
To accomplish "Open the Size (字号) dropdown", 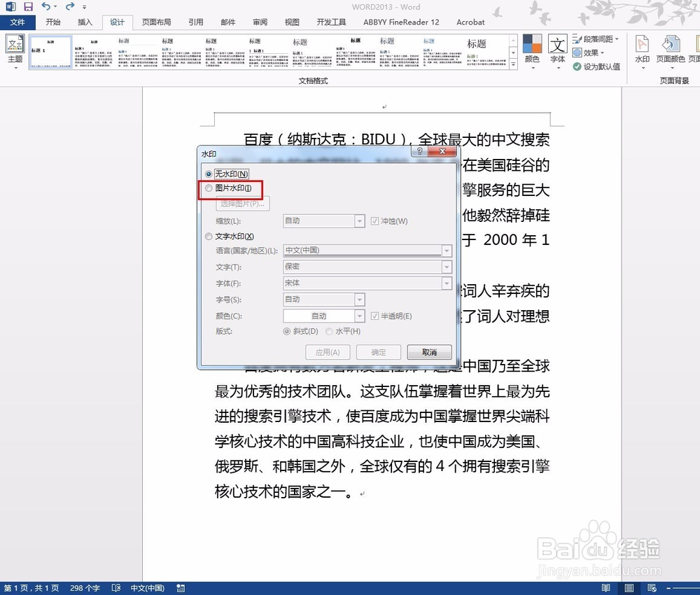I will [359, 300].
